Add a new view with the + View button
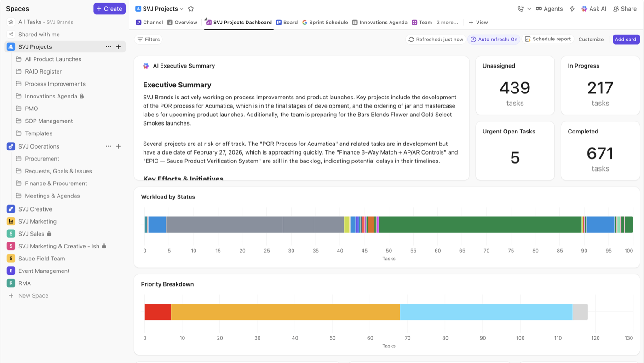Viewport: 644px width, 363px height. 478,22
